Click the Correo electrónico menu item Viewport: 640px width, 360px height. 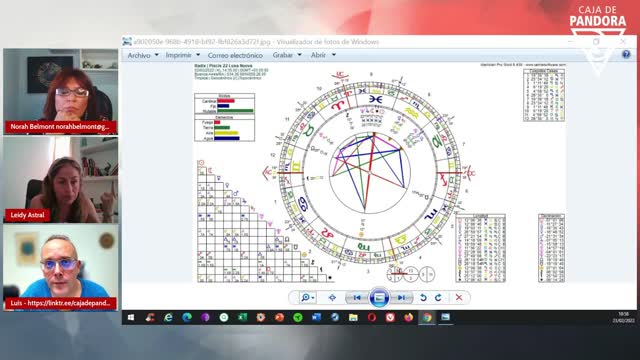pos(235,55)
